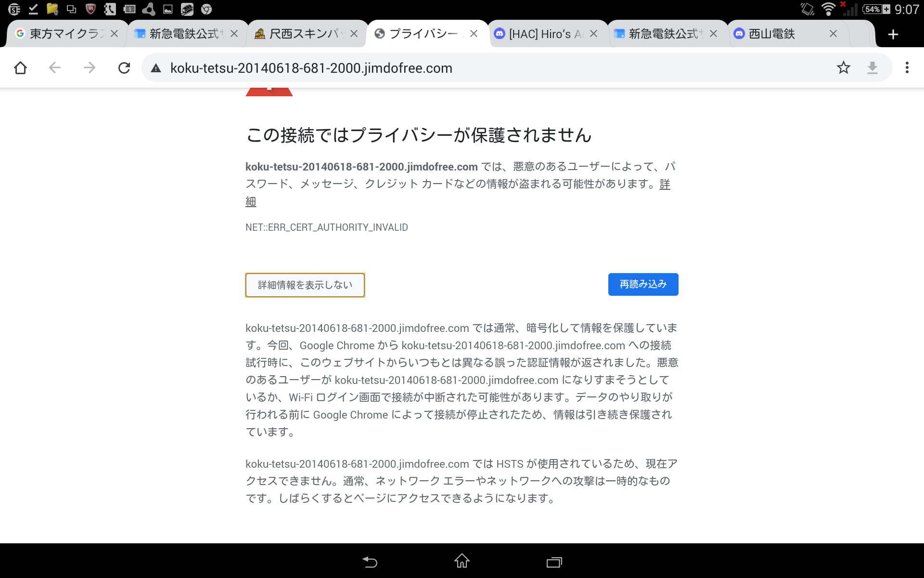The image size is (924, 578).
Task: Tap the screen rotation status icon
Action: coord(807,9)
